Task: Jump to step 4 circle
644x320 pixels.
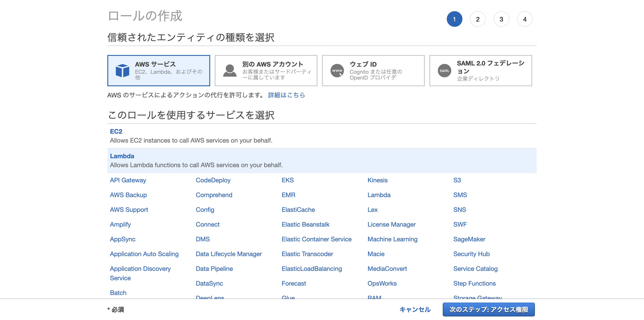Action: tap(525, 19)
